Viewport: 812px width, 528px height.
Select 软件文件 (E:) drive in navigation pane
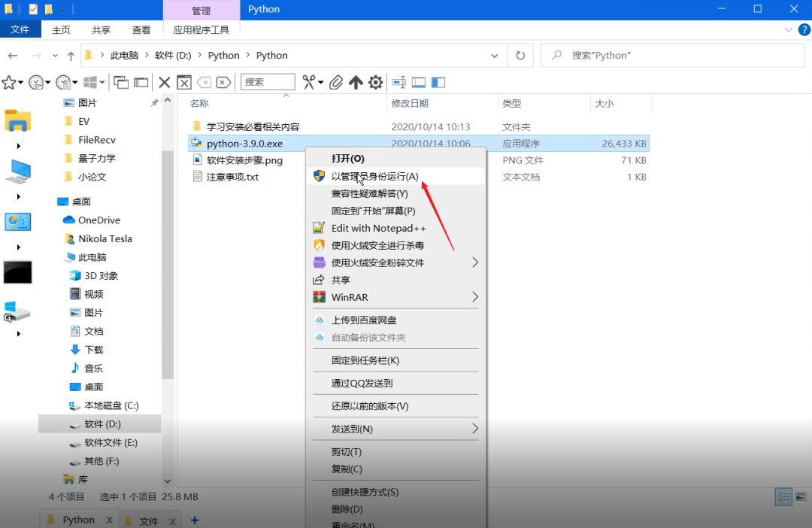[x=111, y=442]
